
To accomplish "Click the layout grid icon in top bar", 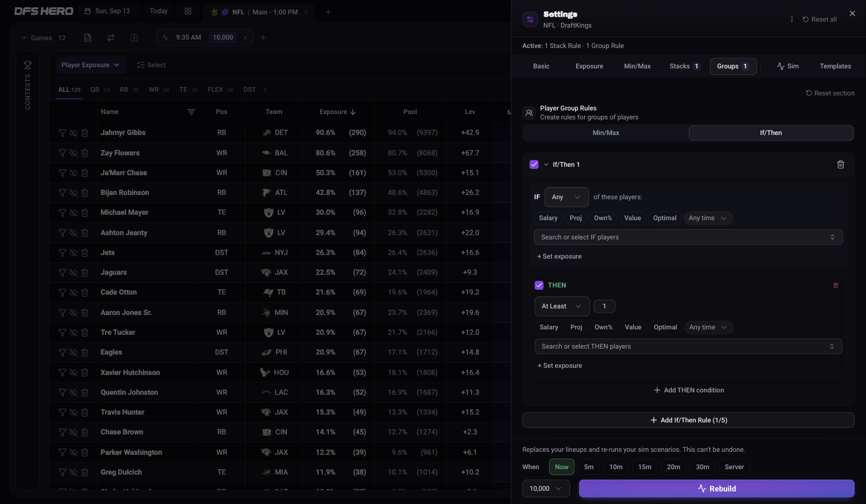I will tap(188, 11).
